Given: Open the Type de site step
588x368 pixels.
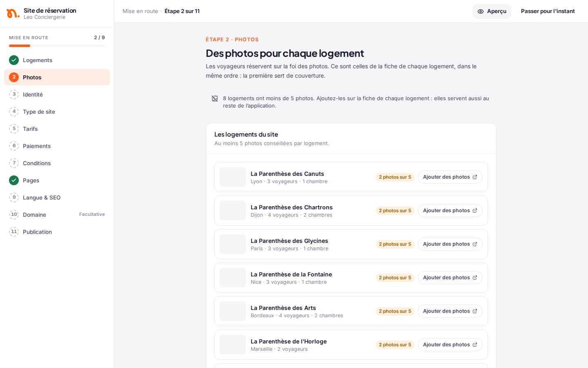Looking at the screenshot, I should point(57,112).
